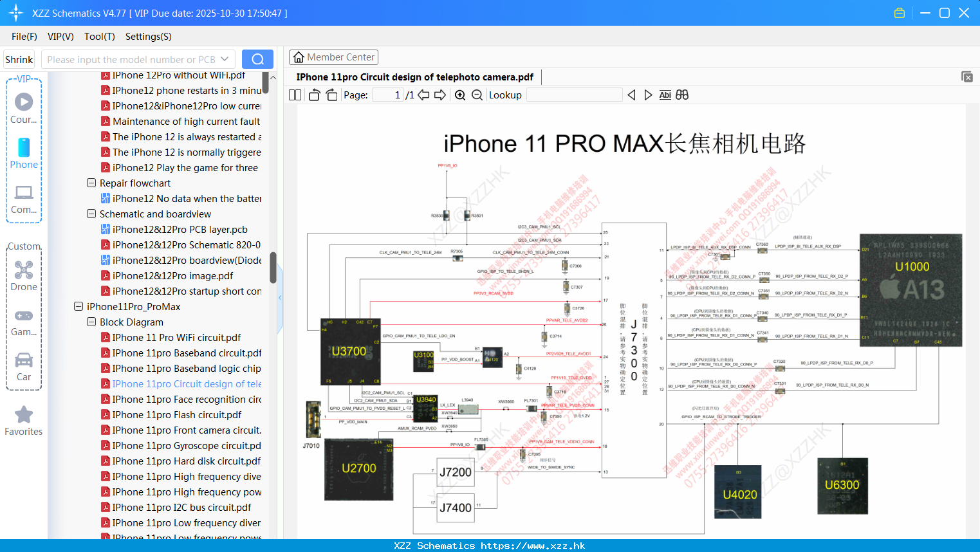This screenshot has width=980, height=552.
Task: Click the Shrink button
Action: click(19, 59)
